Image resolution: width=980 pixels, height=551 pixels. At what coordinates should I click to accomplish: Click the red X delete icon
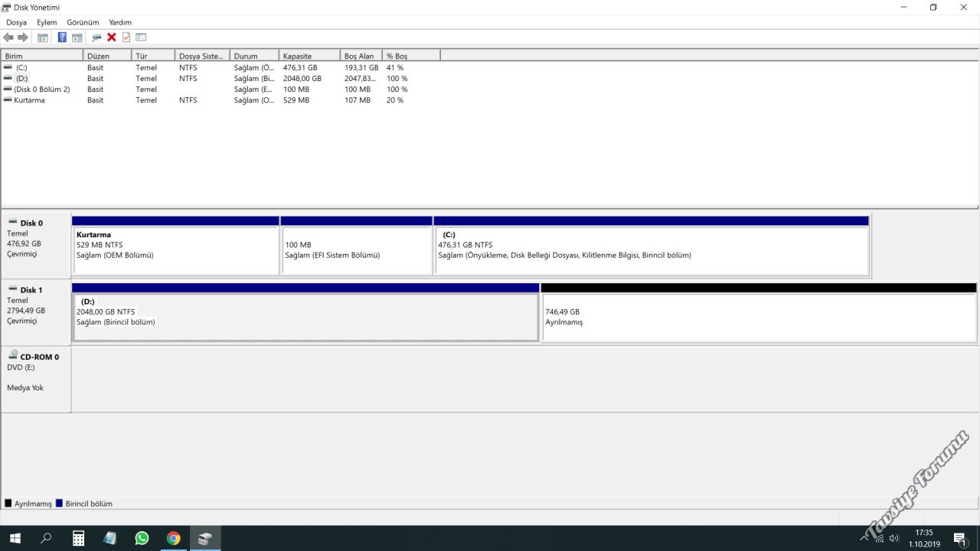[112, 37]
